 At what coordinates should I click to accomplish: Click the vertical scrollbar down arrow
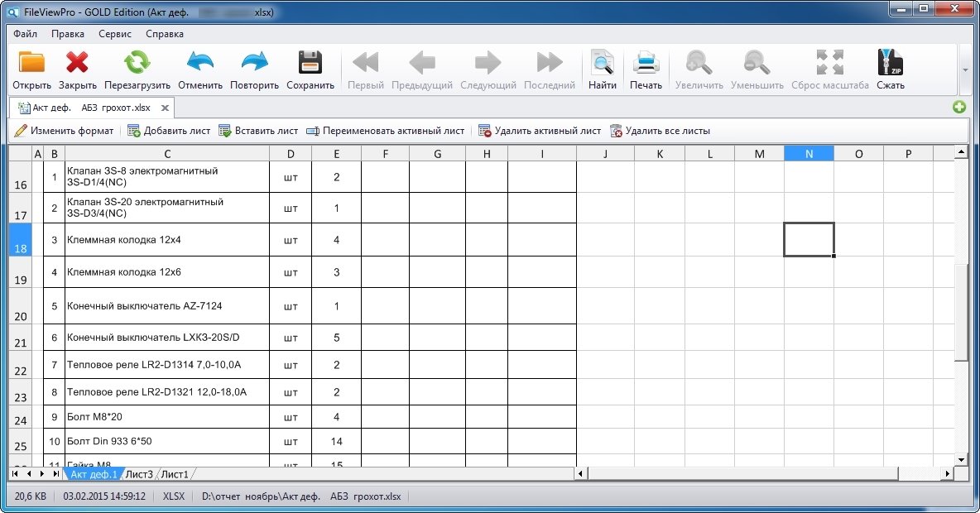pos(961,459)
